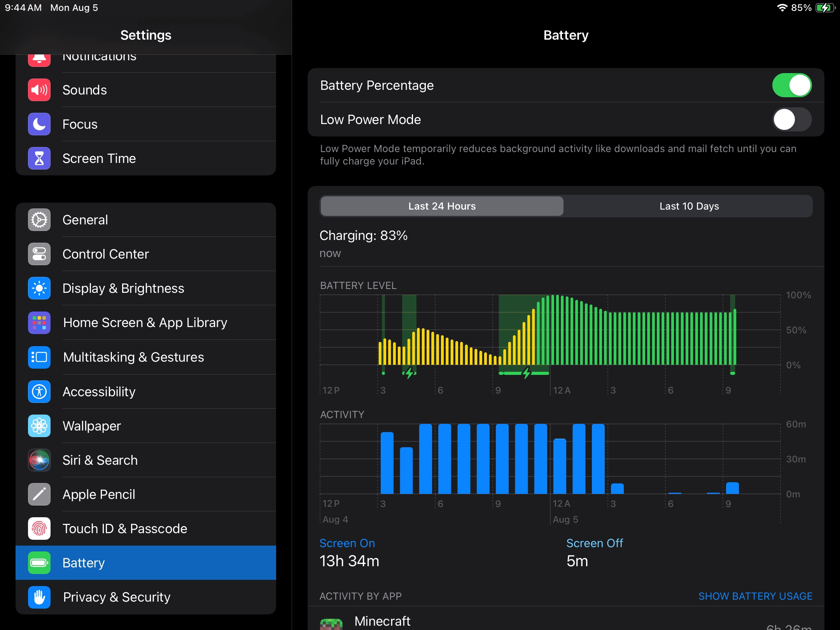Viewport: 840px width, 630px height.
Task: Select the Last 24 Hours tab
Action: pos(442,206)
